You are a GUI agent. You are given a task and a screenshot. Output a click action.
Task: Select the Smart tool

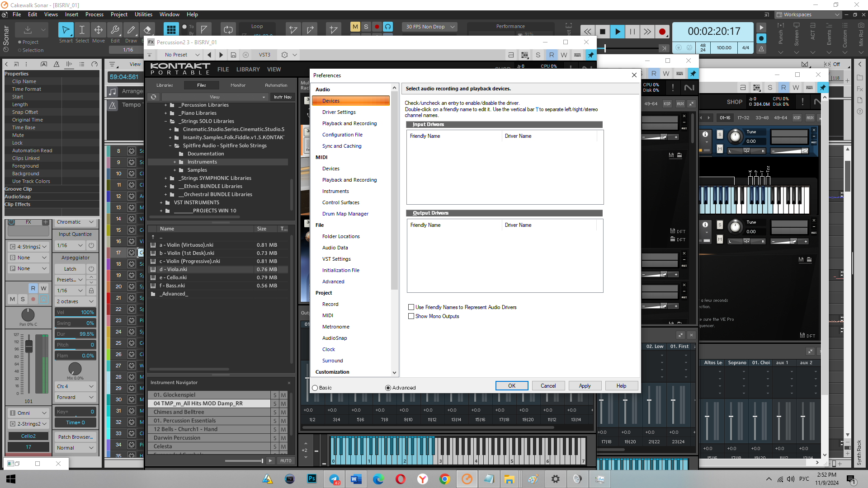point(66,30)
